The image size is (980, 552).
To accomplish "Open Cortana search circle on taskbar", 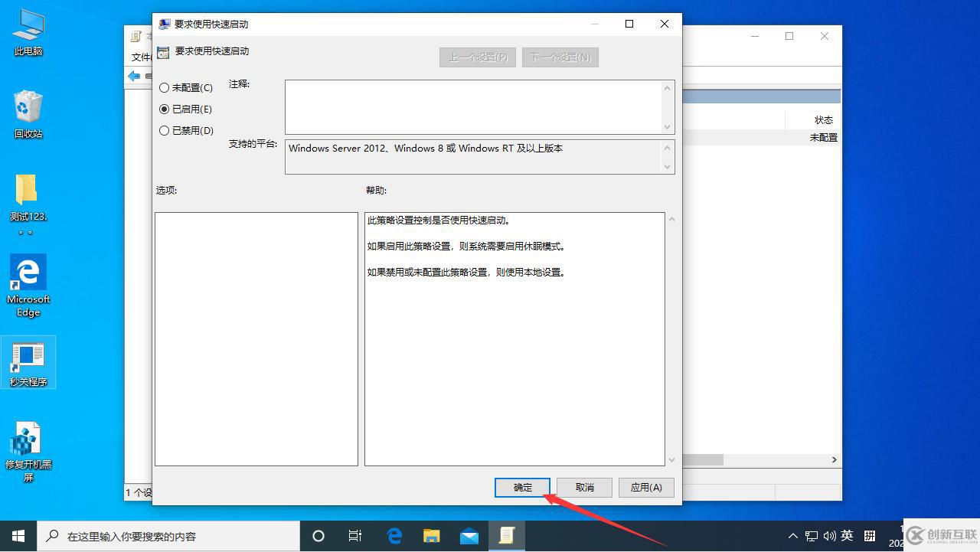I will (318, 536).
